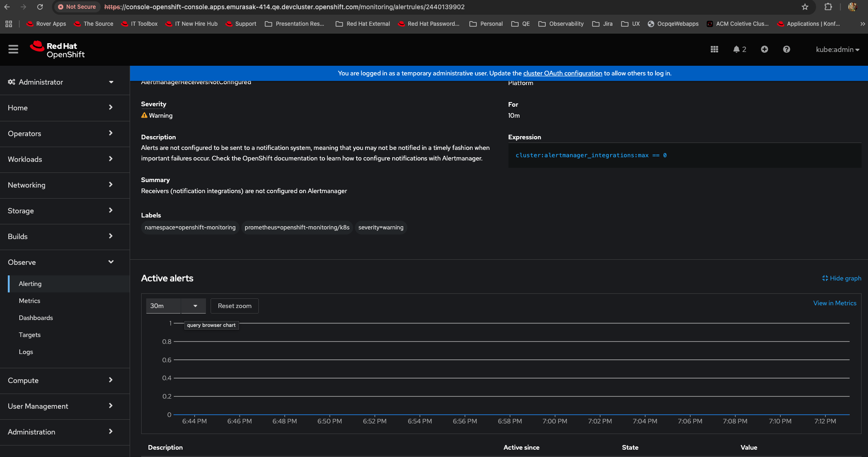
Task: Open the Administrator perspective switcher
Action: (x=65, y=82)
